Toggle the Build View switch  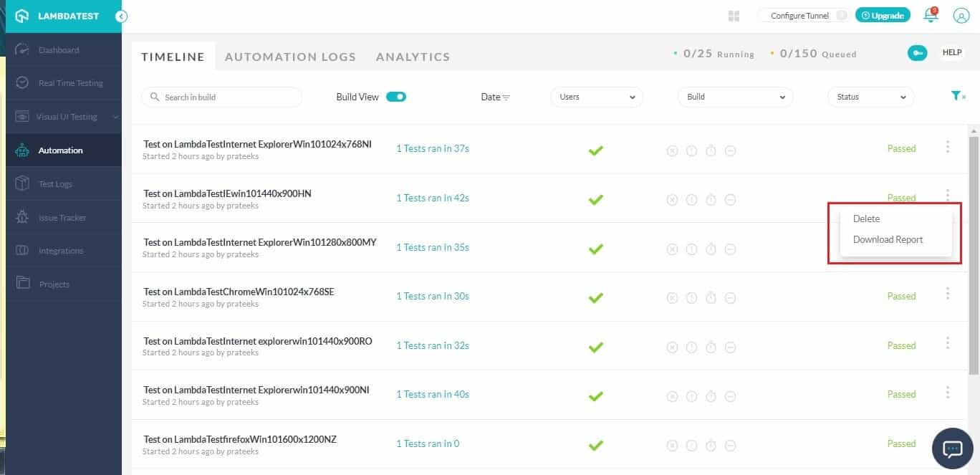(396, 97)
